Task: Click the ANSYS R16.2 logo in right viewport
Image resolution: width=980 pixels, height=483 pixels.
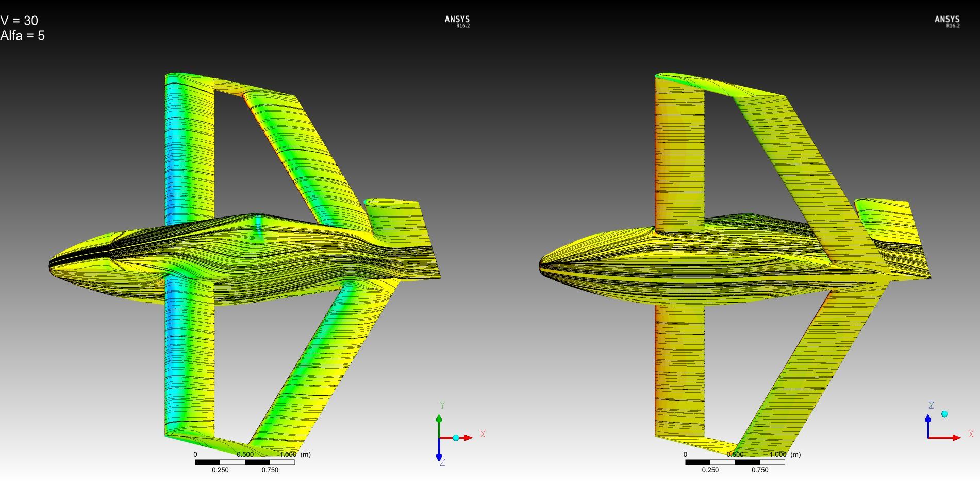Action: click(x=947, y=21)
